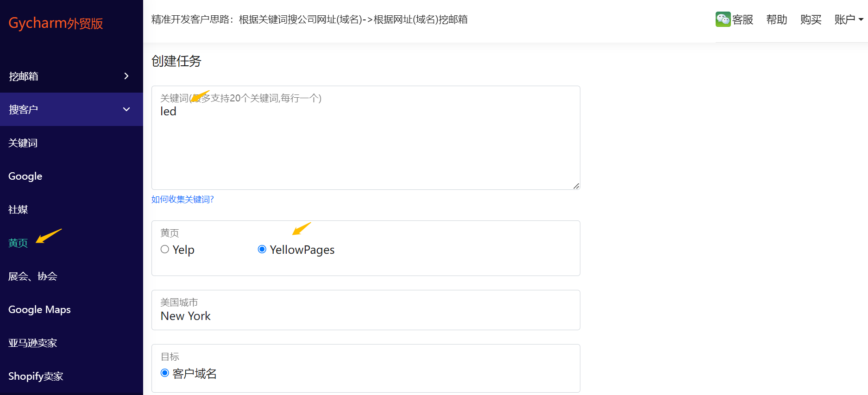Select the Yelp radio button
This screenshot has width=868, height=395.
(x=165, y=250)
